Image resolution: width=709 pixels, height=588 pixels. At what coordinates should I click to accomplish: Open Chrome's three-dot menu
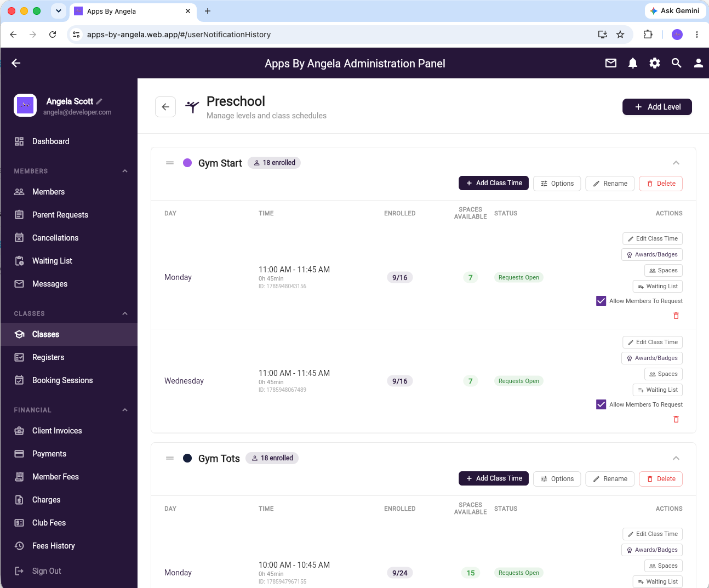pyautogui.click(x=697, y=35)
